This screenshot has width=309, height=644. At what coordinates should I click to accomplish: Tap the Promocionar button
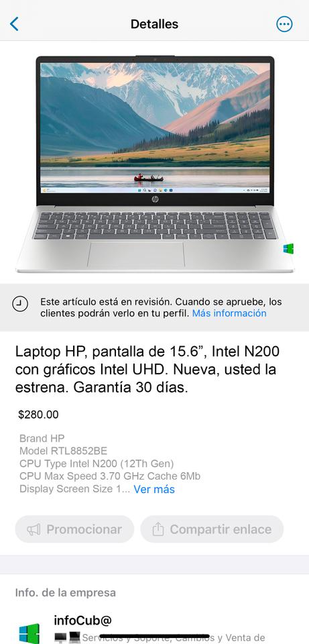[74, 529]
